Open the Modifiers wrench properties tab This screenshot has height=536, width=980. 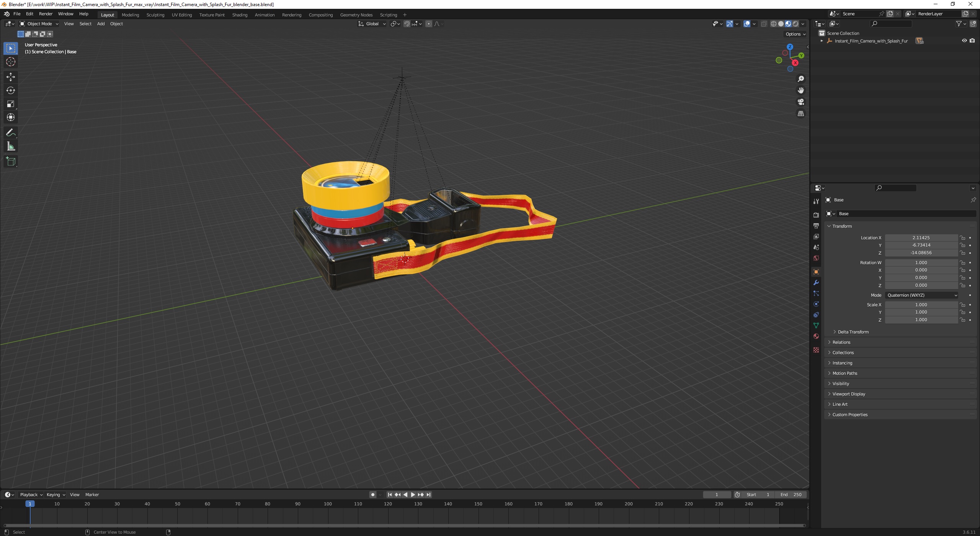click(x=816, y=283)
